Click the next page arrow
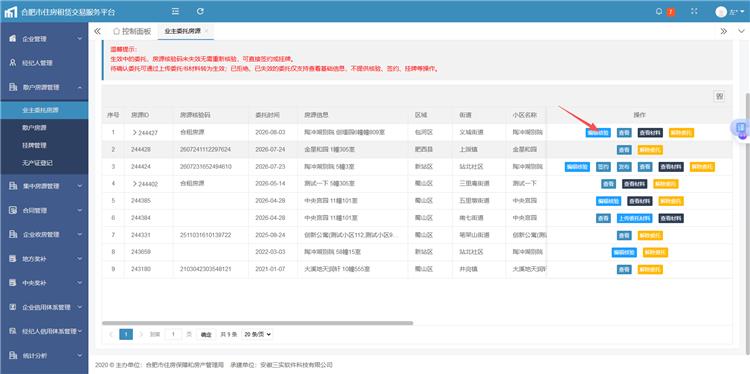 point(141,334)
